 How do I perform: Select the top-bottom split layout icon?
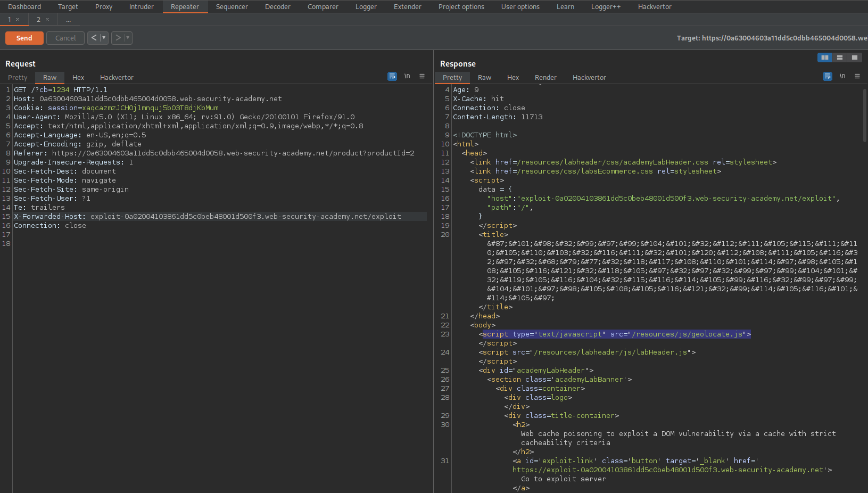(x=839, y=57)
